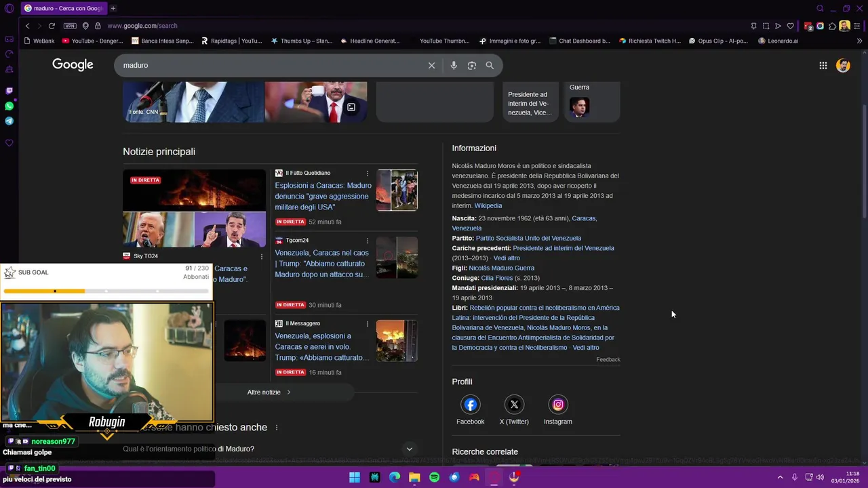The width and height of the screenshot is (868, 488).
Task: Click the send arrow icon in the address bar
Action: point(778,26)
